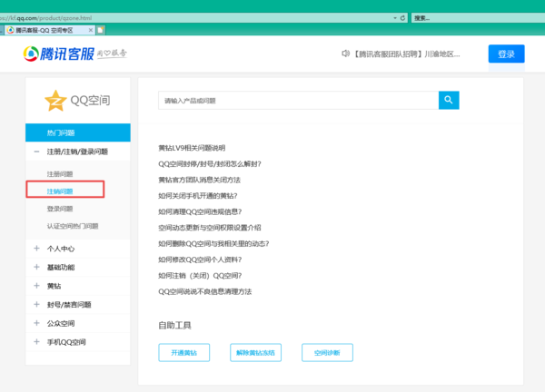
Task: Click the 开通黄钻 self-service button
Action: [x=183, y=353]
